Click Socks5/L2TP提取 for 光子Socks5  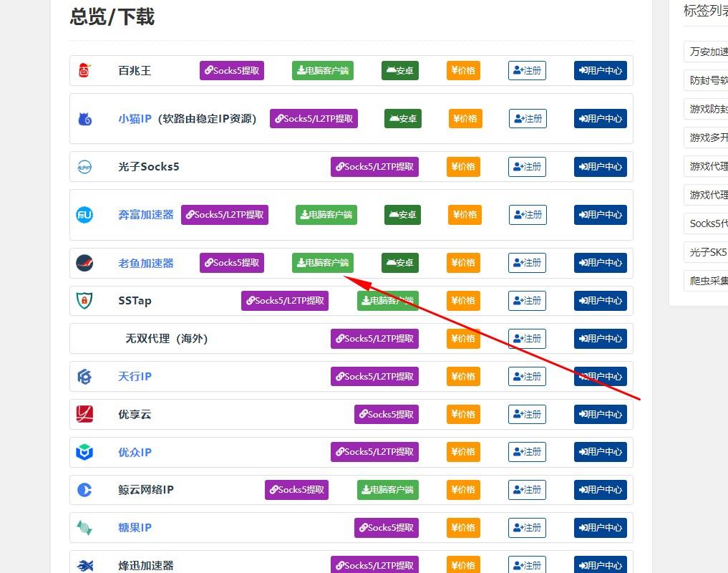[374, 167]
